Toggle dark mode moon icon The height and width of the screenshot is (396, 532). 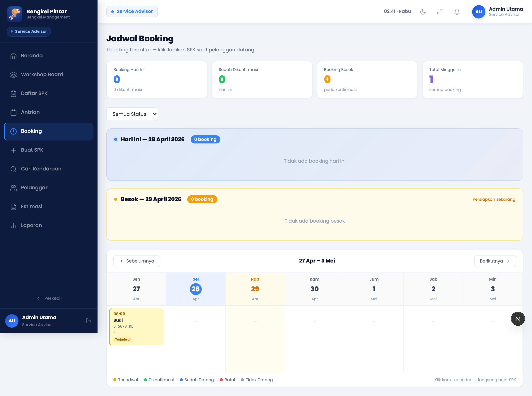pos(423,12)
